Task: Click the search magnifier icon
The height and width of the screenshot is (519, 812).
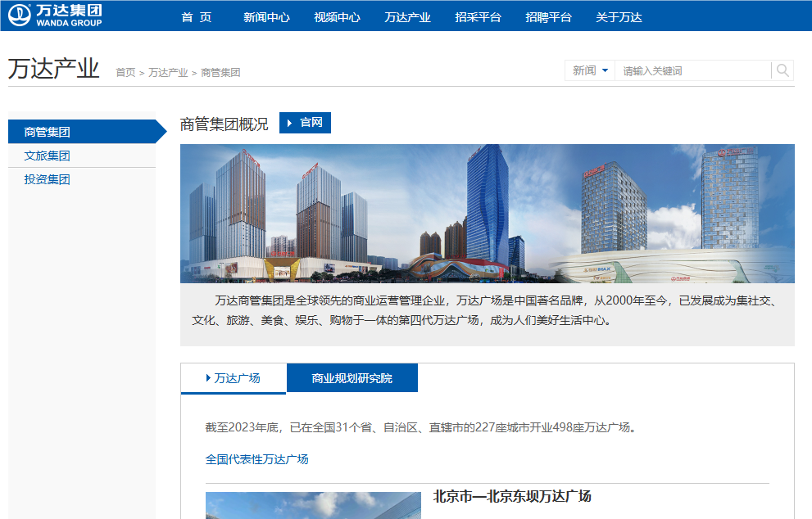Action: point(783,70)
